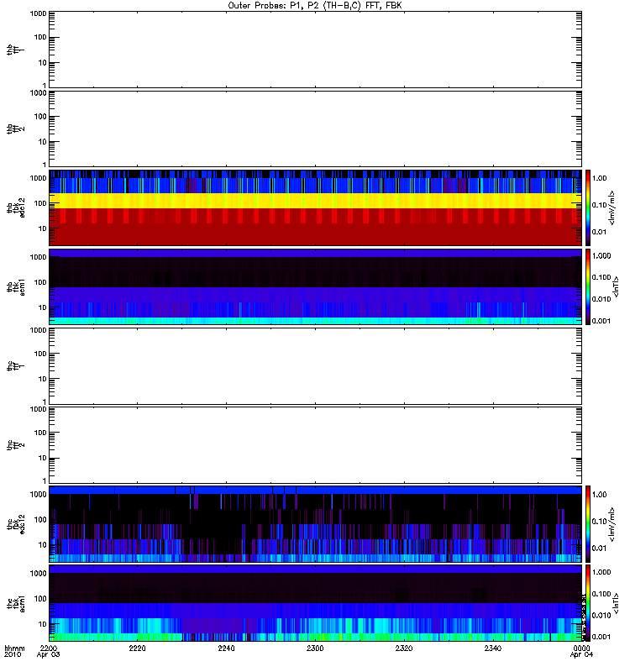Screen dimensions: 630x672
Task: Click the thc fbk edc12 mV/m color bar
Action: point(588,524)
